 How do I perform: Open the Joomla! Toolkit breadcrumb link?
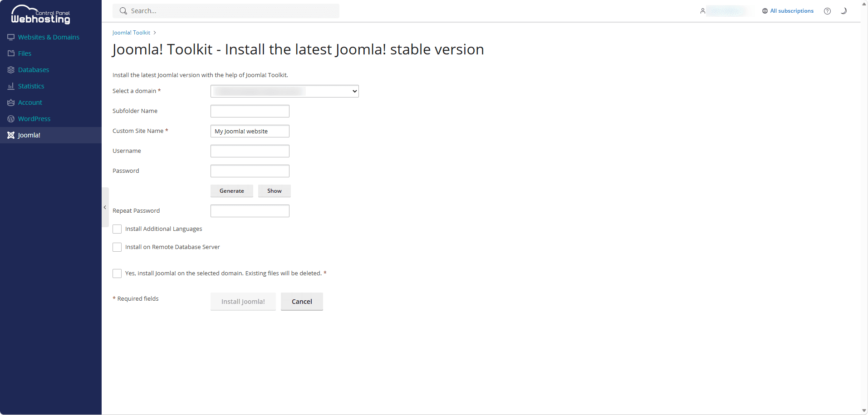[131, 33]
